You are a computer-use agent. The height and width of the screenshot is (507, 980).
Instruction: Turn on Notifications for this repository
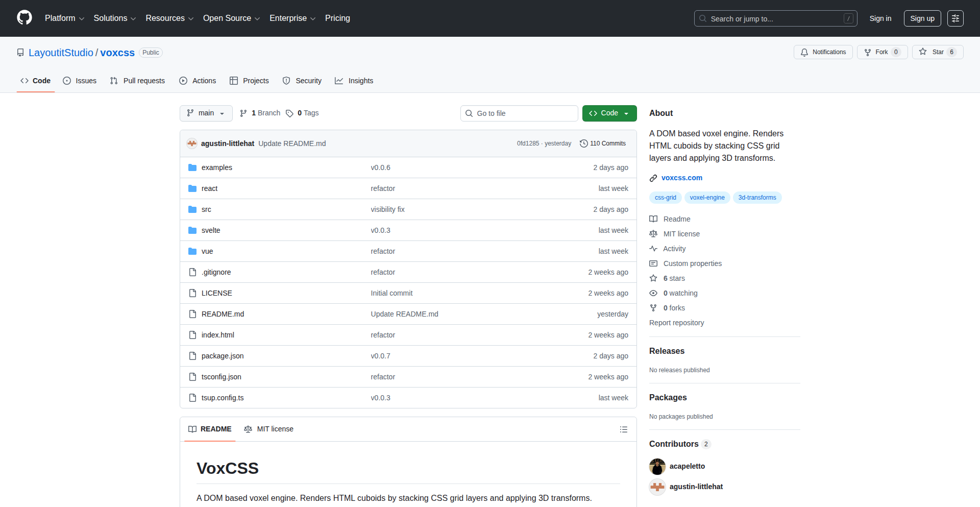click(x=823, y=52)
